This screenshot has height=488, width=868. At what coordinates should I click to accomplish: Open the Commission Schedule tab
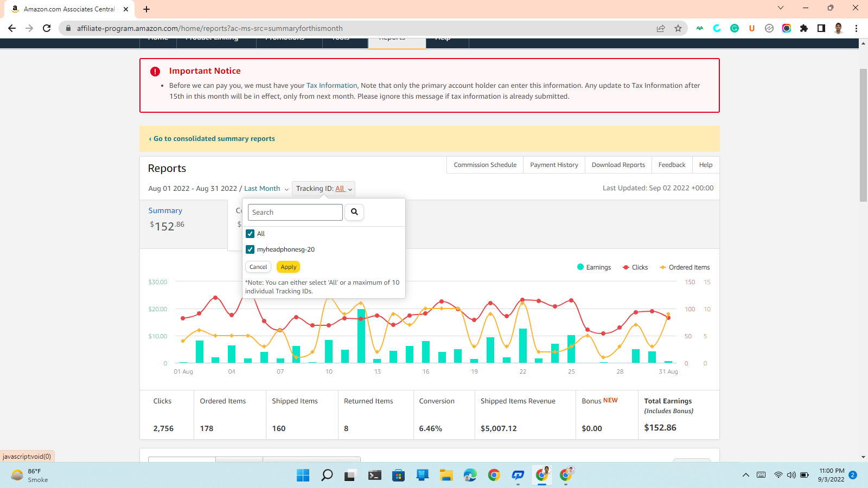pos(485,165)
